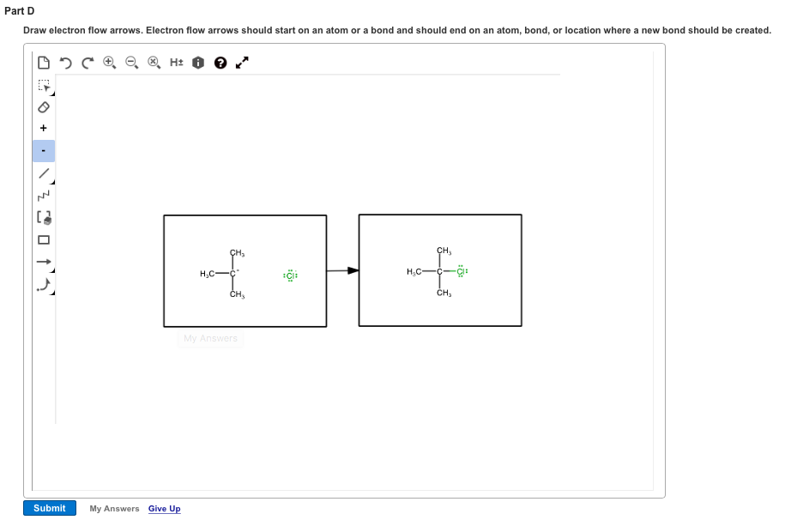
Task: Pick the single bond line tool
Action: [x=44, y=173]
